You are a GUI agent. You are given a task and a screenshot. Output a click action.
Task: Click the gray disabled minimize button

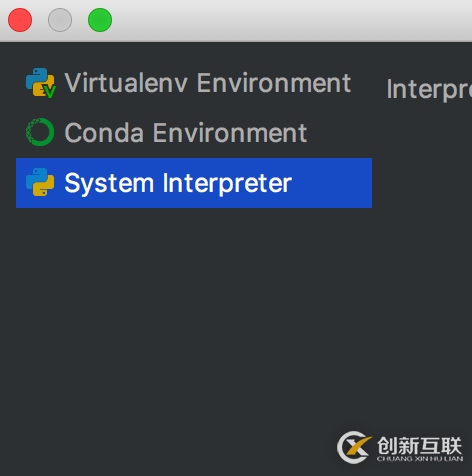pyautogui.click(x=60, y=20)
